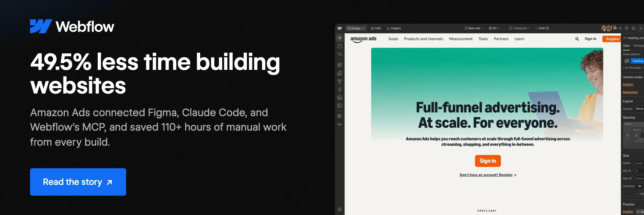This screenshot has width=644, height=215.
Task: Click the Min W input field
Action: pyautogui.click(x=640, y=171)
